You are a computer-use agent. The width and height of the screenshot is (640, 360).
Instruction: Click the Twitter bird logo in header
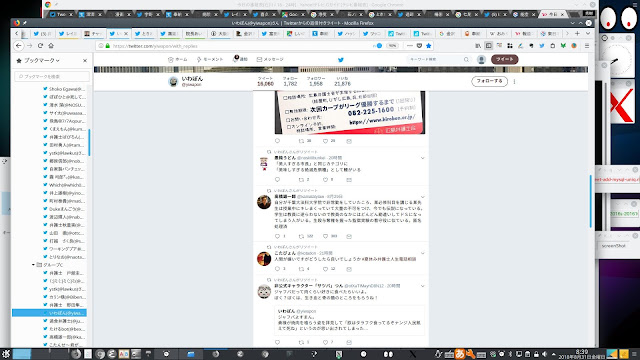(x=341, y=60)
